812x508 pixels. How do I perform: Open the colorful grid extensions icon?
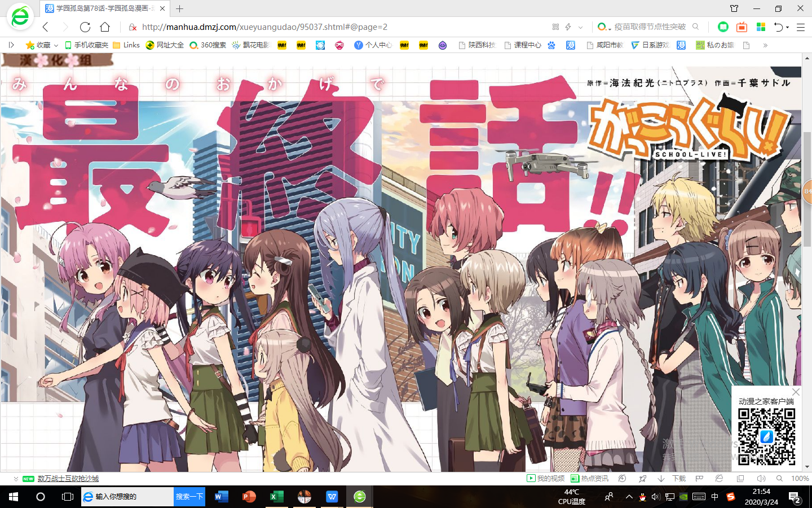coord(761,27)
